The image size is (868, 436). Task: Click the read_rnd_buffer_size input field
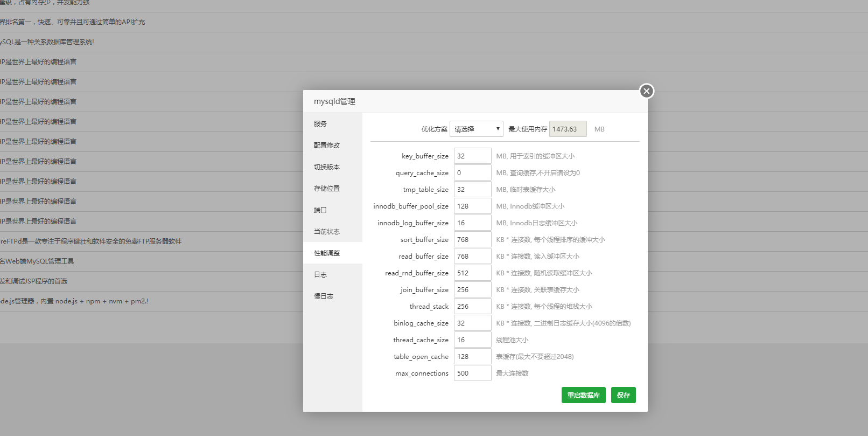point(473,273)
